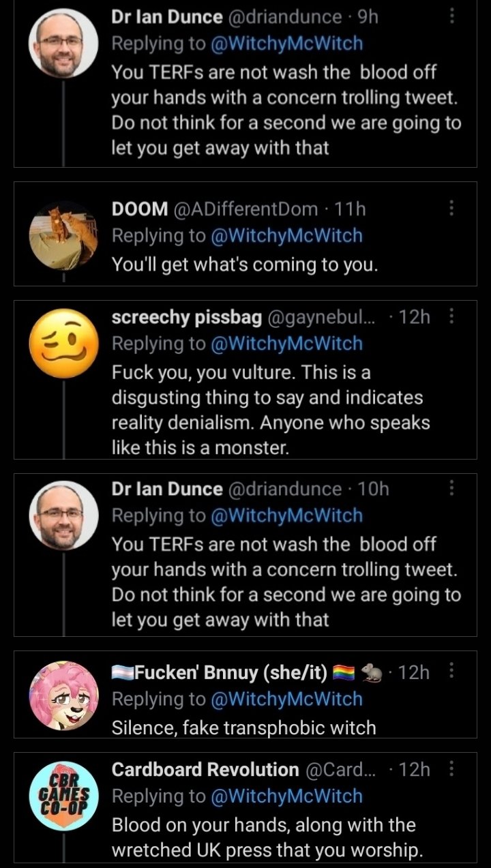This screenshot has height=868, width=491.
Task: Tap Dr Ian Dunce's avatar on 9h tweet
Action: click(x=64, y=43)
